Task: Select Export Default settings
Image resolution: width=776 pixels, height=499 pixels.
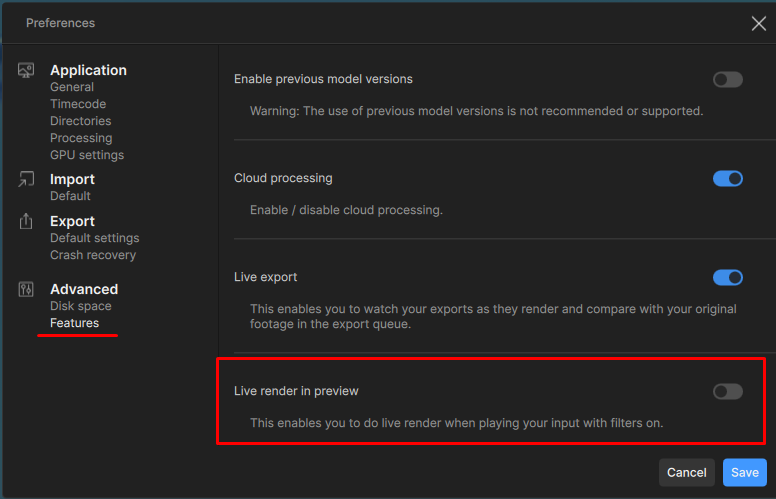Action: coord(95,239)
